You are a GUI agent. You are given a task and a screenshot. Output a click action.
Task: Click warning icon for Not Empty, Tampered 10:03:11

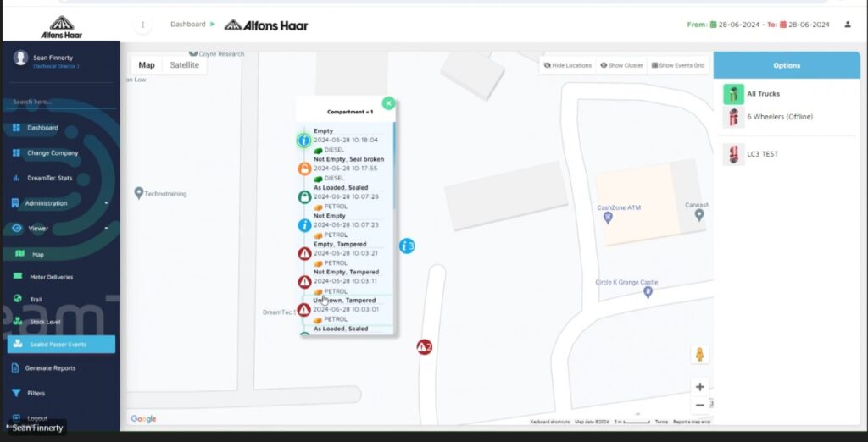(x=304, y=282)
